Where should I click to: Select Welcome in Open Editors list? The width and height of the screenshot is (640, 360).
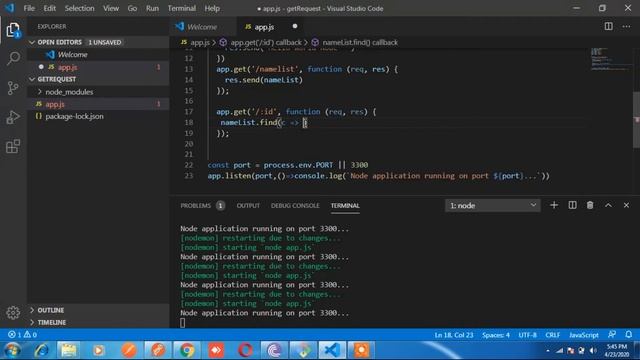tap(98, 55)
